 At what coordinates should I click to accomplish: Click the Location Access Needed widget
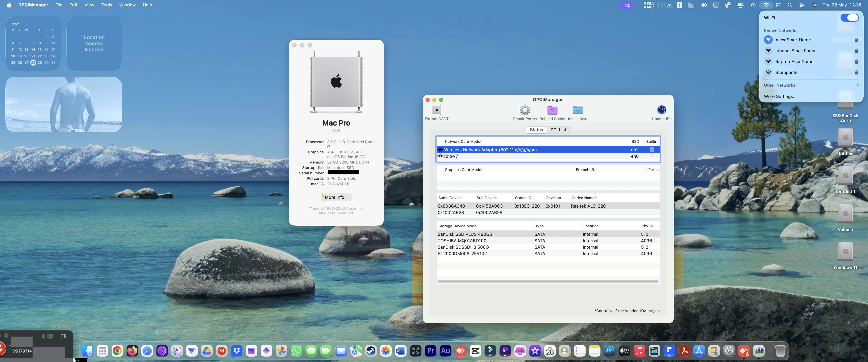click(x=94, y=43)
